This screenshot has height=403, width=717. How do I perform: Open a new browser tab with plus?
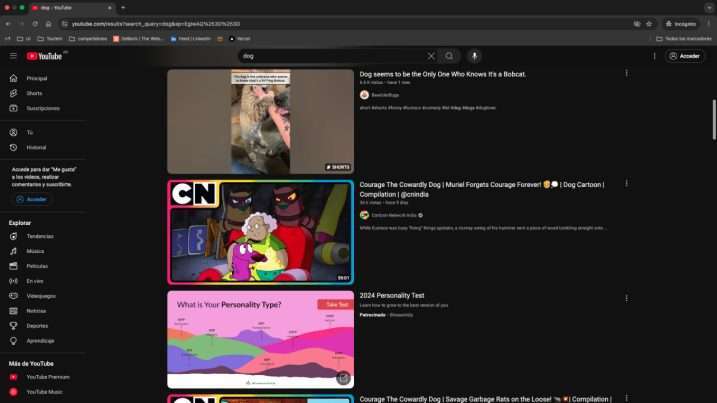[x=123, y=8]
